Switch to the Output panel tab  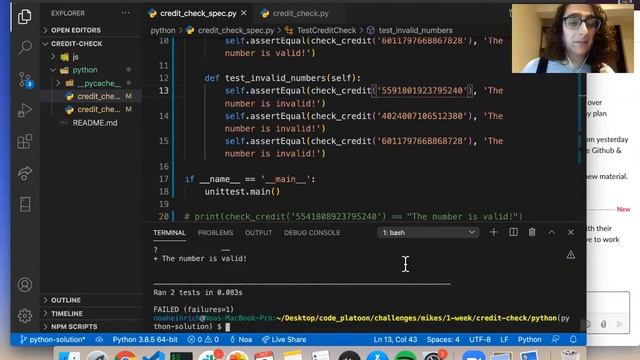[x=258, y=233]
